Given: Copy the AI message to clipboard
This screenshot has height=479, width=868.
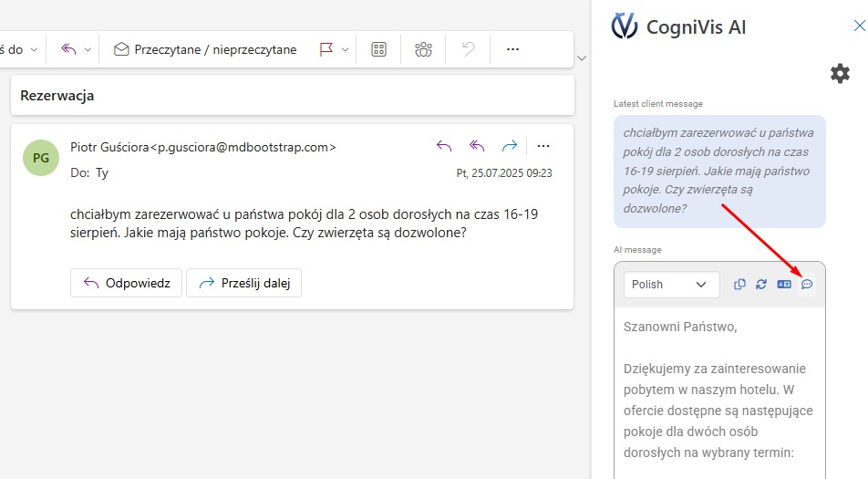Looking at the screenshot, I should pos(739,285).
